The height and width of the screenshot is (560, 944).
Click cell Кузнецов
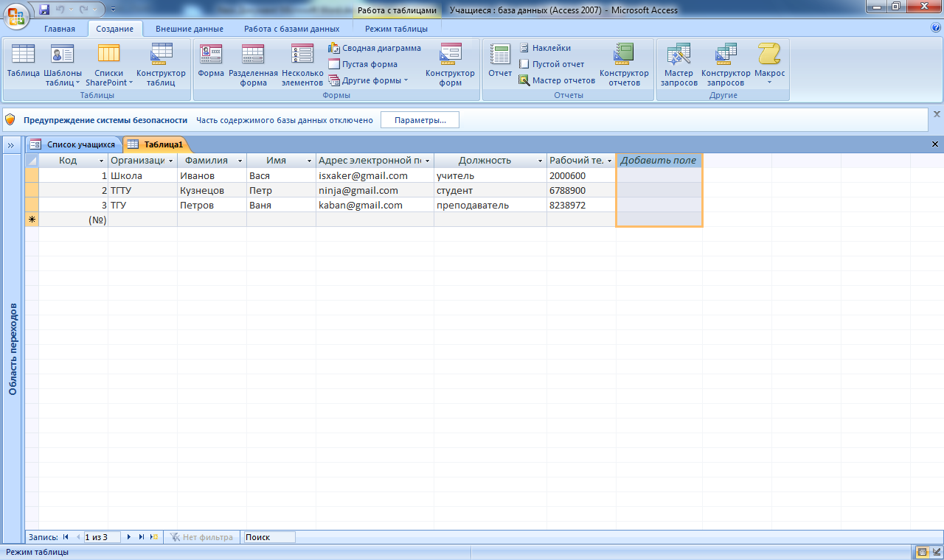(x=212, y=190)
